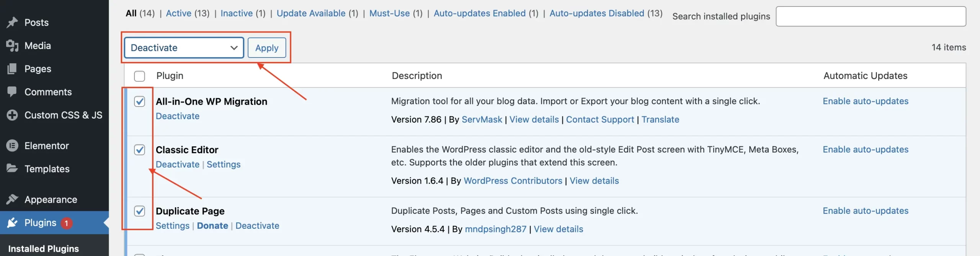Filter by Must-Use plugins

click(x=389, y=13)
